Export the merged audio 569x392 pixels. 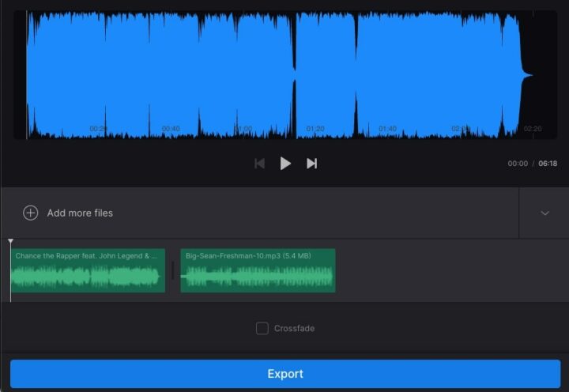tap(285, 374)
